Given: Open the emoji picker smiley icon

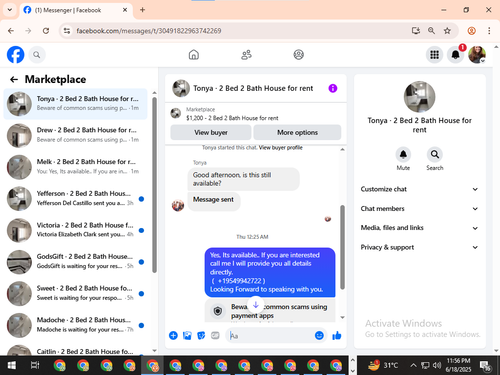Looking at the screenshot, I should point(319,335).
